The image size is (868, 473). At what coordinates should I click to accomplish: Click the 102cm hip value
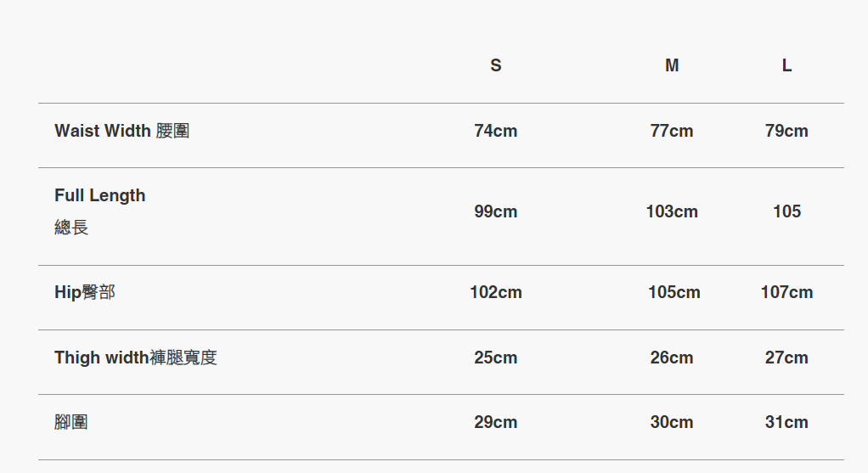(496, 292)
